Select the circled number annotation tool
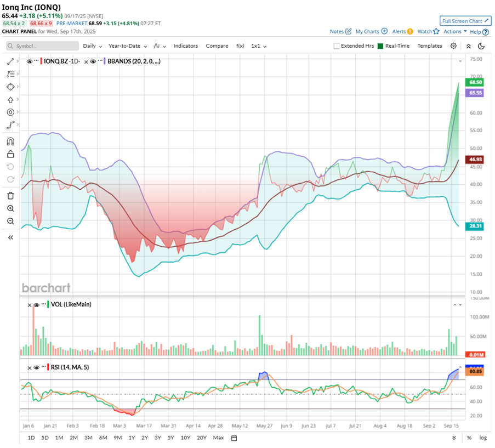The height and width of the screenshot is (448, 495). (x=10, y=112)
